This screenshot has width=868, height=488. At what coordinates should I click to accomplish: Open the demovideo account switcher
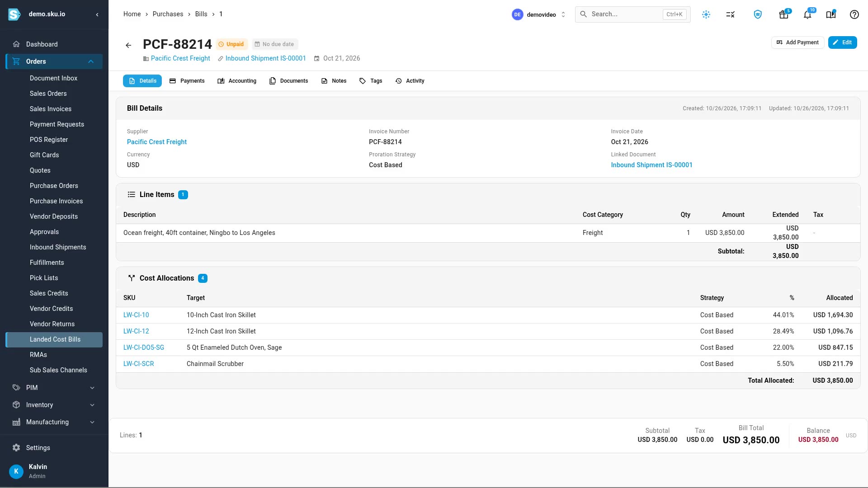539,14
